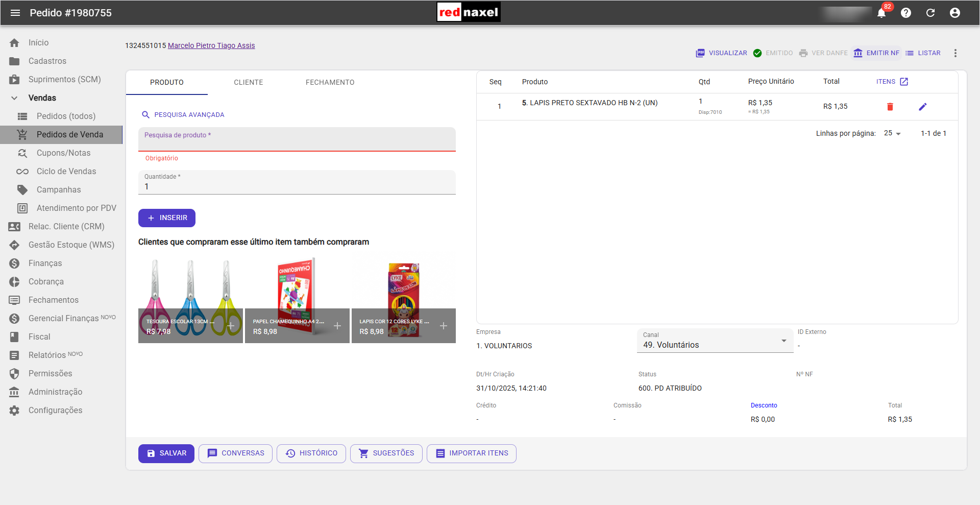Switch to the CLIENTE tab
Image resolution: width=980 pixels, height=505 pixels.
point(249,82)
